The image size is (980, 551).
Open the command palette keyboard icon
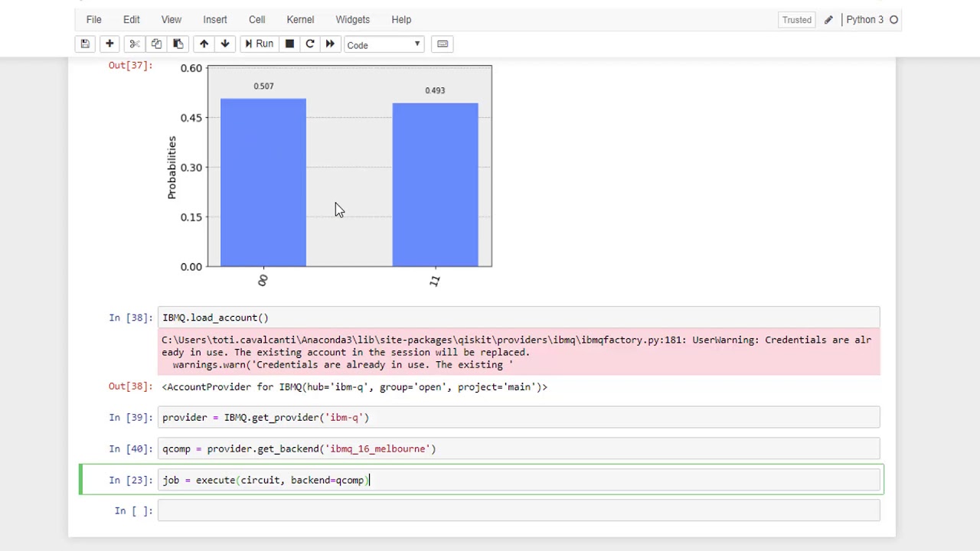443,44
